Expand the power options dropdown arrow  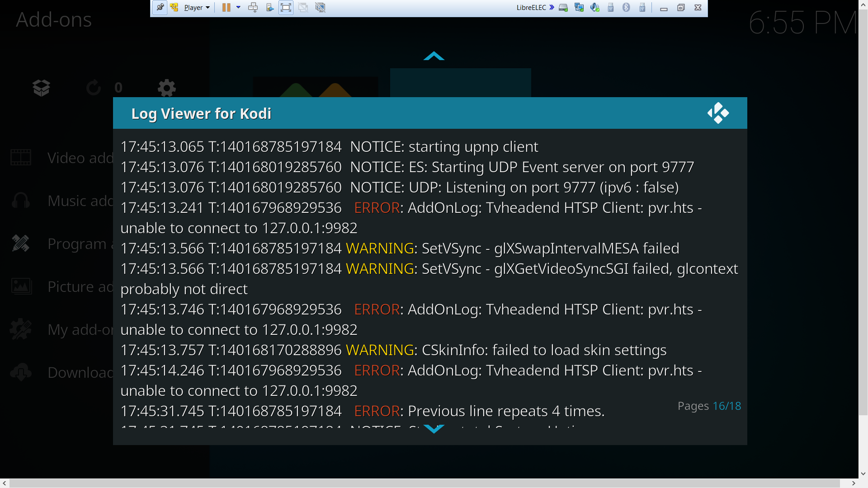click(238, 7)
